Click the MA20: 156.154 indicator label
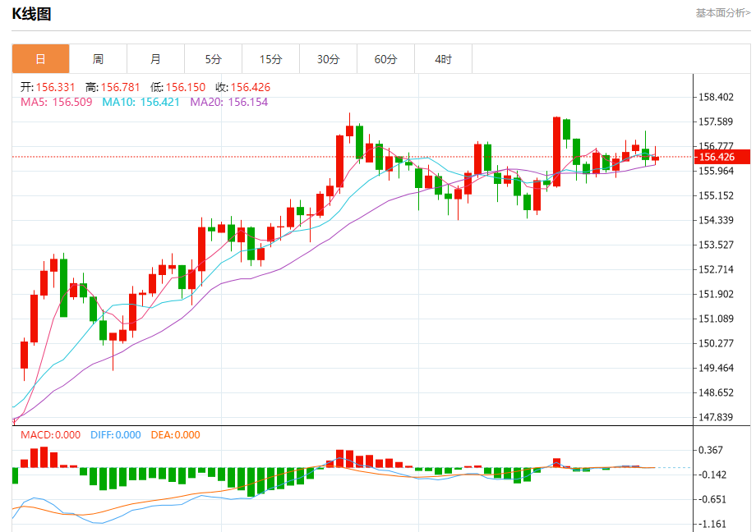This screenshot has width=756, height=532. click(x=229, y=102)
